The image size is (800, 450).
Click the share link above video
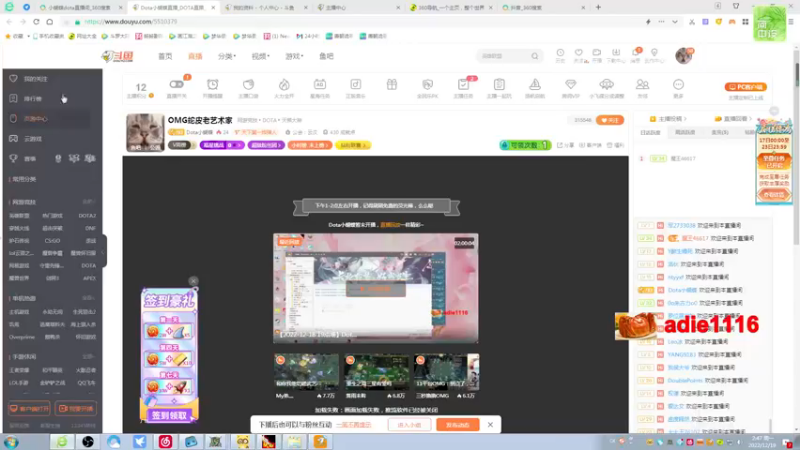[x=565, y=145]
